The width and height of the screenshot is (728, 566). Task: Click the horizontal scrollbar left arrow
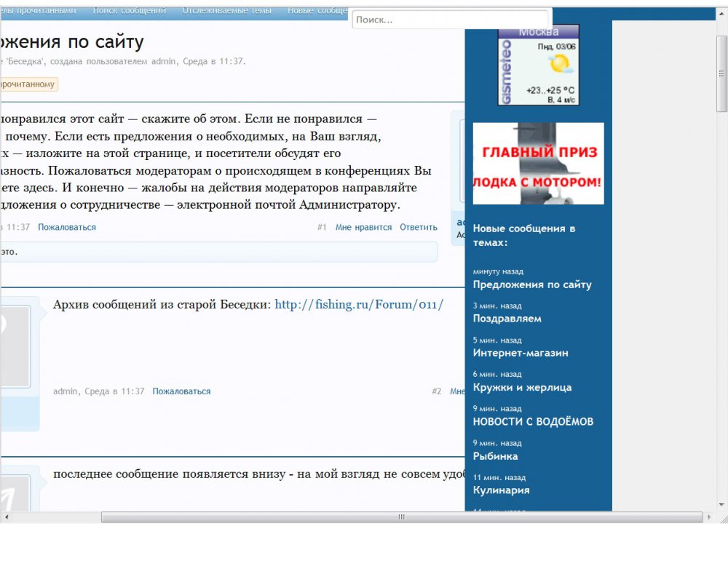(x=6, y=517)
